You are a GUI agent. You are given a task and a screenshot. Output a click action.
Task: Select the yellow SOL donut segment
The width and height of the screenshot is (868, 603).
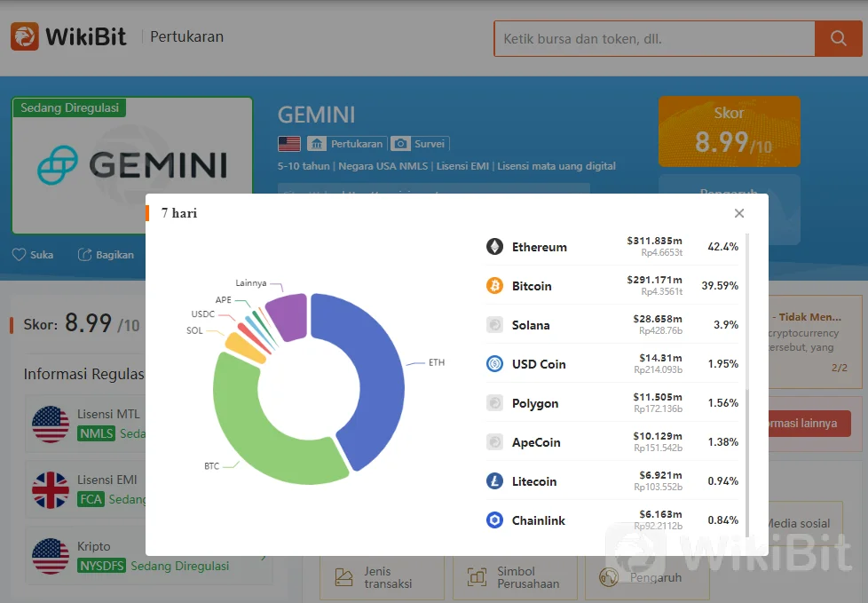(x=243, y=347)
